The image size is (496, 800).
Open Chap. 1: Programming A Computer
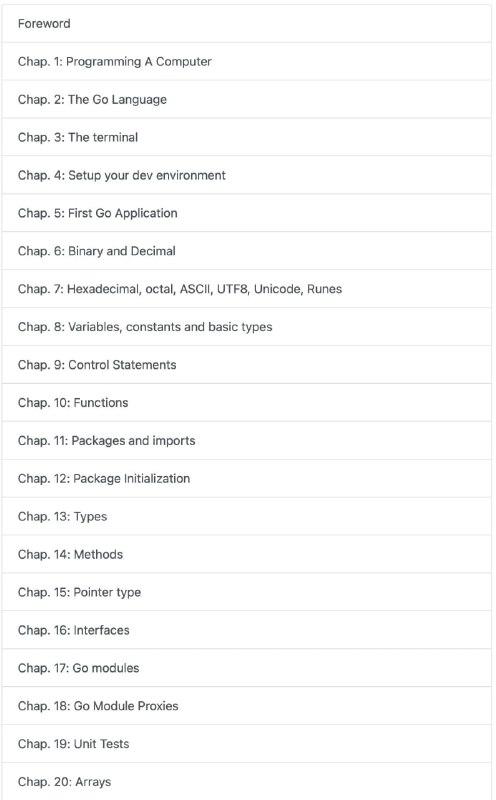click(x=246, y=61)
